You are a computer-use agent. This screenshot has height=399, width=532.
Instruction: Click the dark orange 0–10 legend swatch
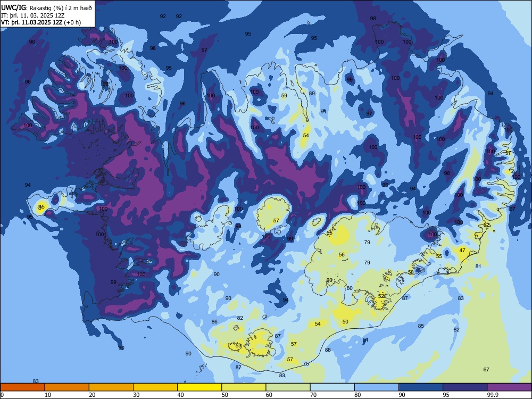click(x=22, y=387)
